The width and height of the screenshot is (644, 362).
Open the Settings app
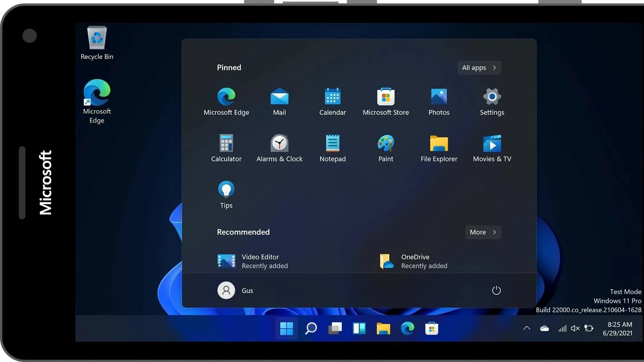pos(492,102)
